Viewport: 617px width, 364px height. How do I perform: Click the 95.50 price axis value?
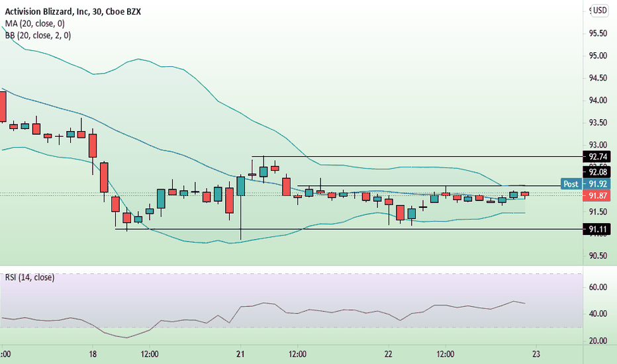[598, 34]
